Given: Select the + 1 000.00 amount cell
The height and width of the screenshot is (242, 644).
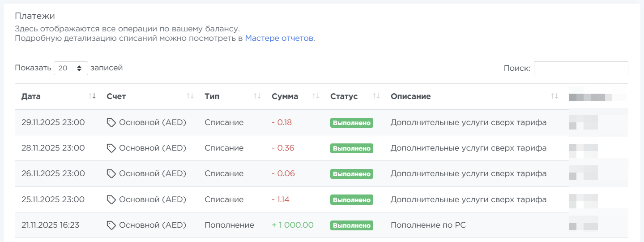Looking at the screenshot, I should click(293, 225).
